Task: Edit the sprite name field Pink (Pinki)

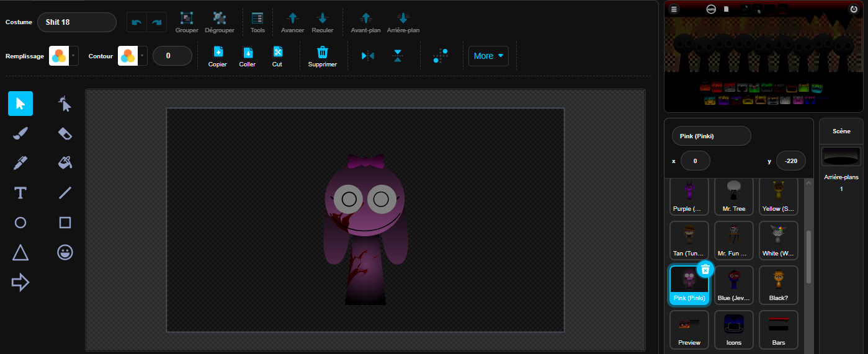Action: pos(712,136)
